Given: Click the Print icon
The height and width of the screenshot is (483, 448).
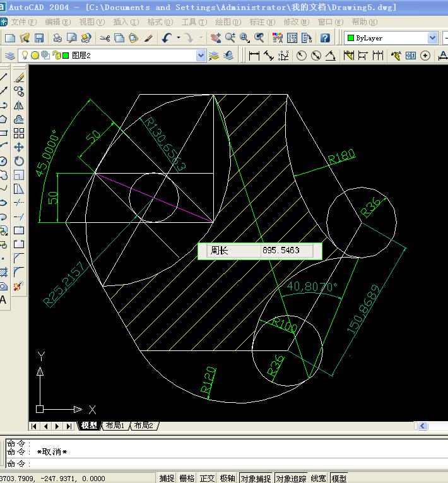Looking at the screenshot, I should [x=57, y=38].
